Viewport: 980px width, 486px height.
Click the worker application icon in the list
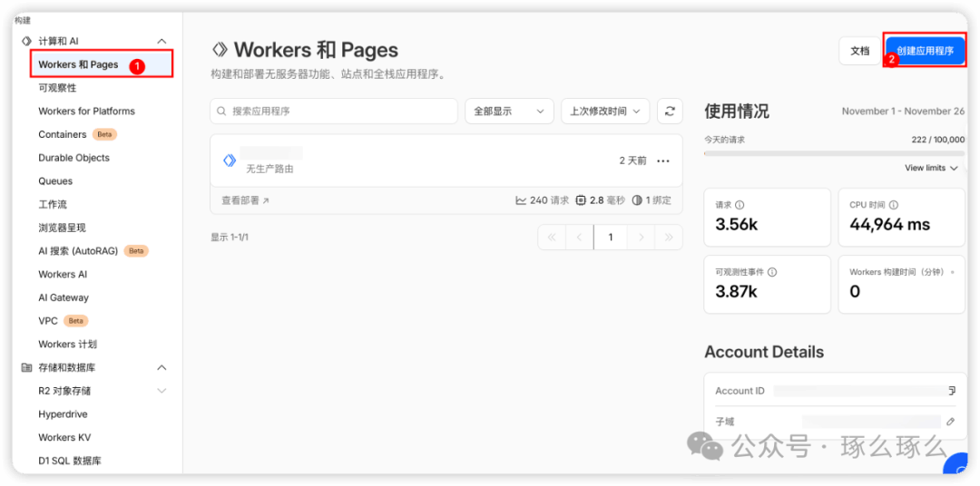[230, 160]
